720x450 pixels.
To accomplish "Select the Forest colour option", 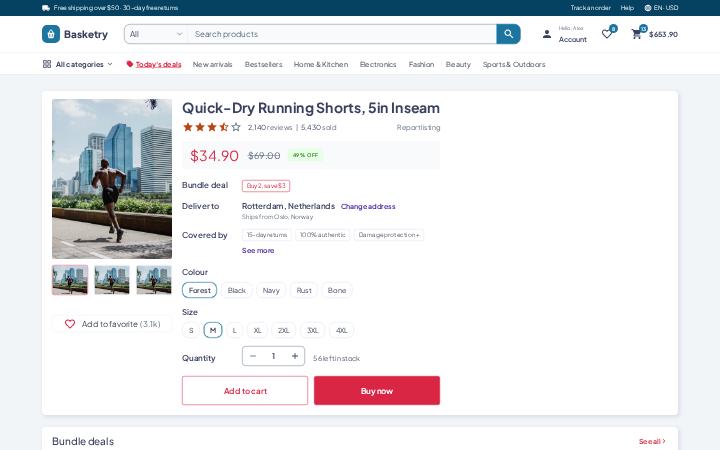I will click(x=199, y=290).
